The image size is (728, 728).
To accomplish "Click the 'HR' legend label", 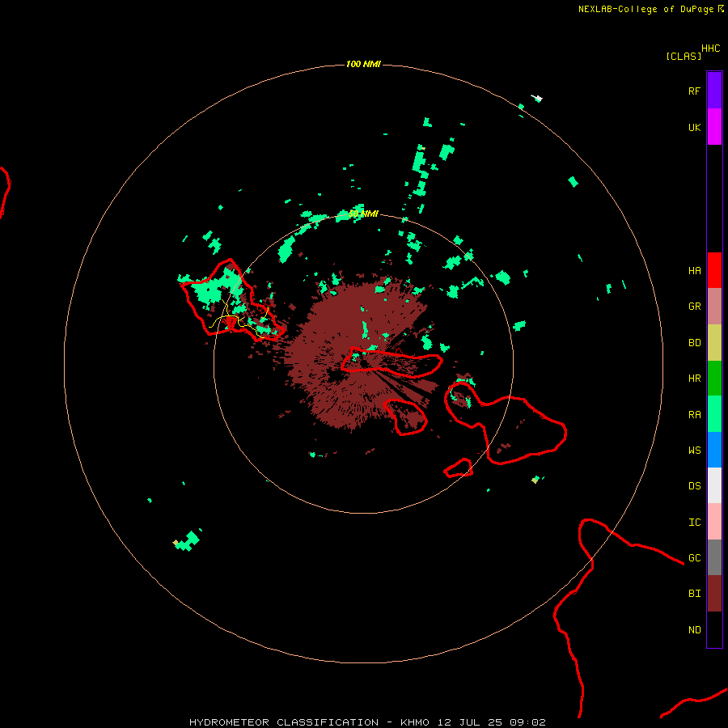I will tap(694, 379).
